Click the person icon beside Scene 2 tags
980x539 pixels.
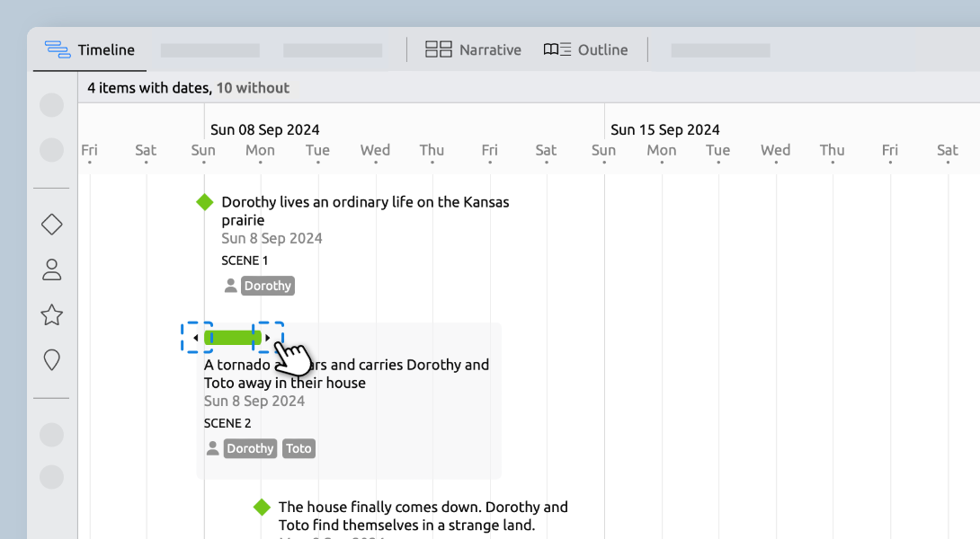[x=213, y=447]
